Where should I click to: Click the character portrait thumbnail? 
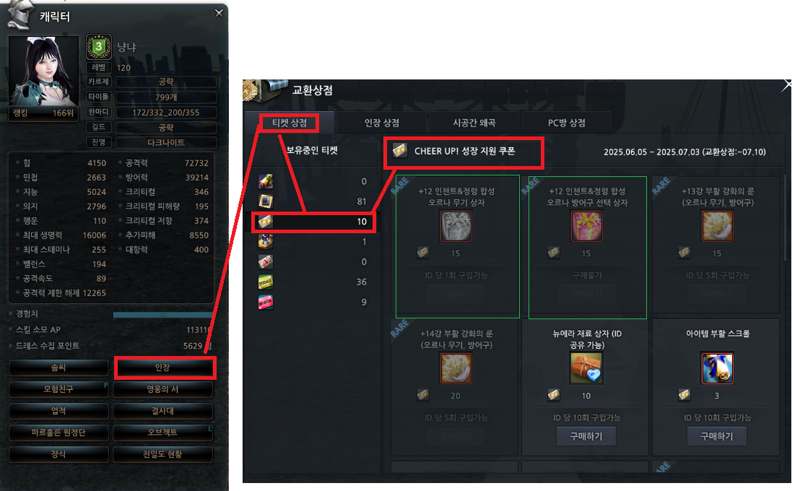click(44, 71)
